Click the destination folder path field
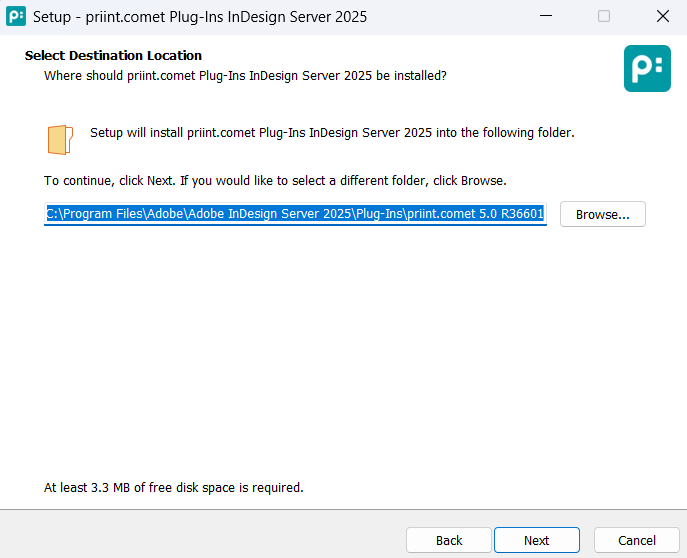Screen dimensions: 687x558 pyautogui.click(x=295, y=214)
